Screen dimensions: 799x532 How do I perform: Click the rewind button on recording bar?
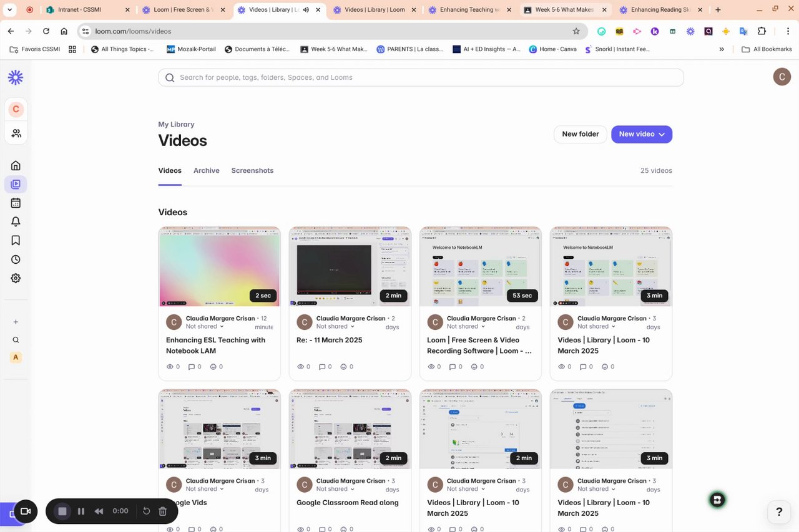99,511
